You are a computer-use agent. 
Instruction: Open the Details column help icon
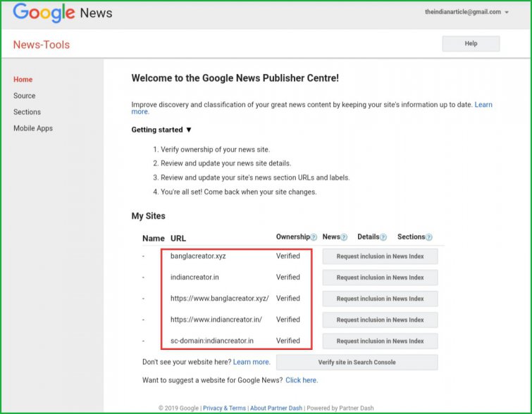383,237
